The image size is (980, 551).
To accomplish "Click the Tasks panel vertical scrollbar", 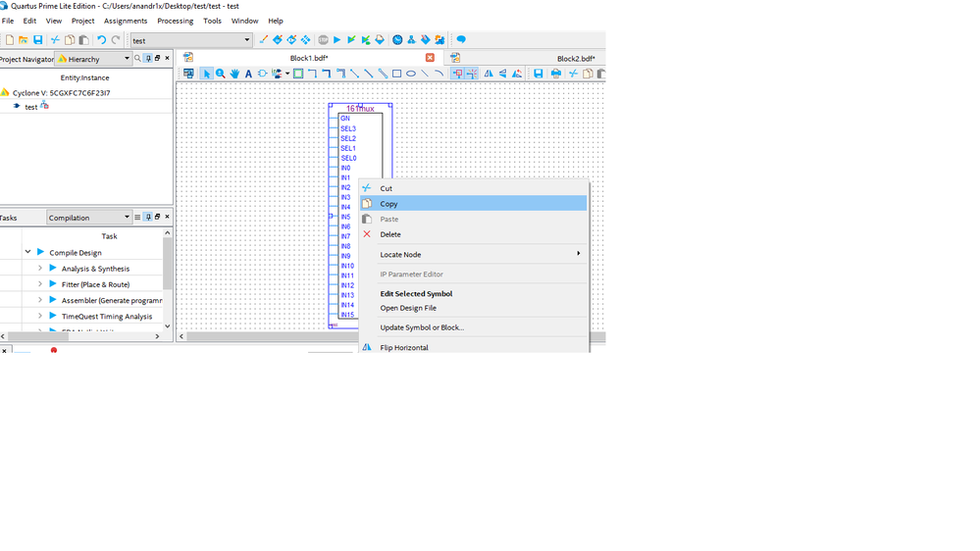I will tap(168, 265).
